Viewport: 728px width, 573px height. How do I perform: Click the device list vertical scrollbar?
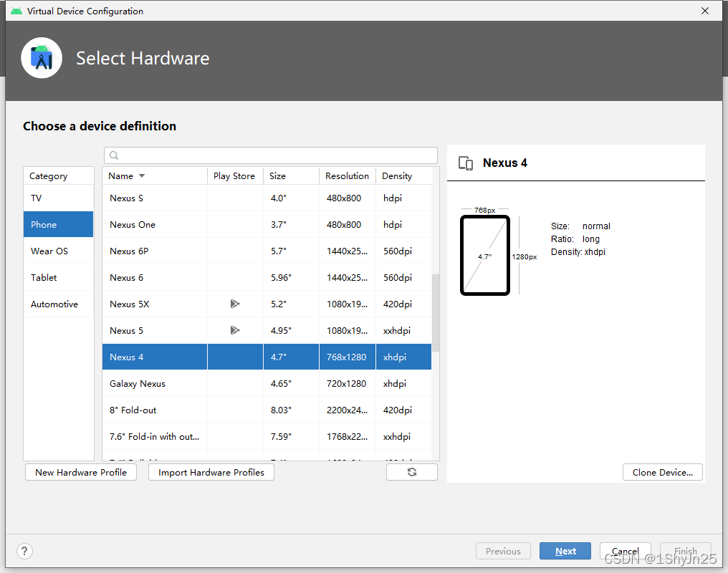[436, 313]
